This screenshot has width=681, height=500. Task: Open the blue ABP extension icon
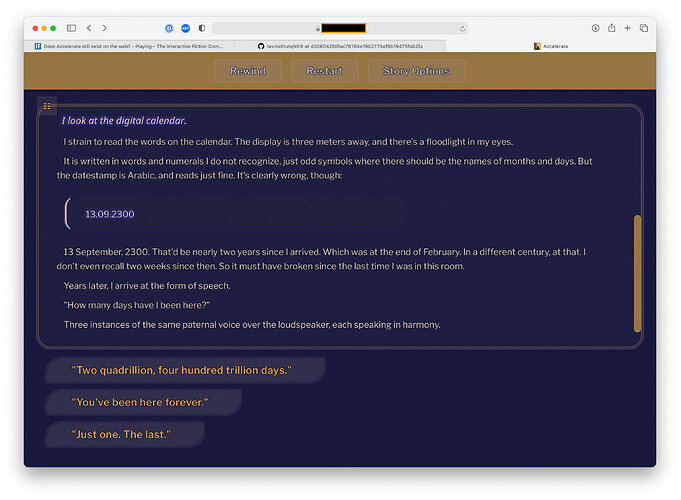point(185,28)
